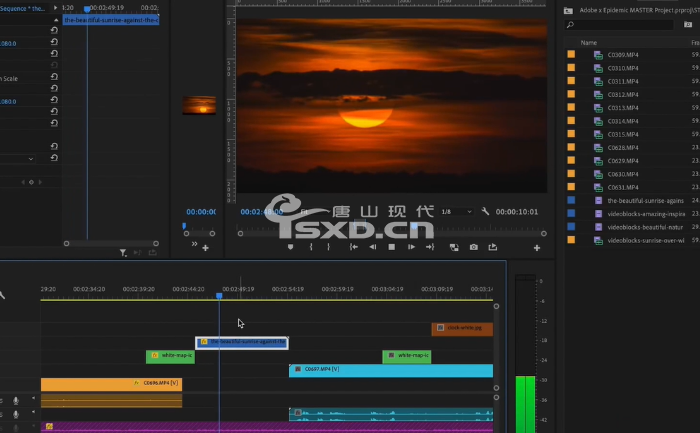Click the Source monitor sunset thumbnail
The image size is (700, 433).
pos(199,105)
